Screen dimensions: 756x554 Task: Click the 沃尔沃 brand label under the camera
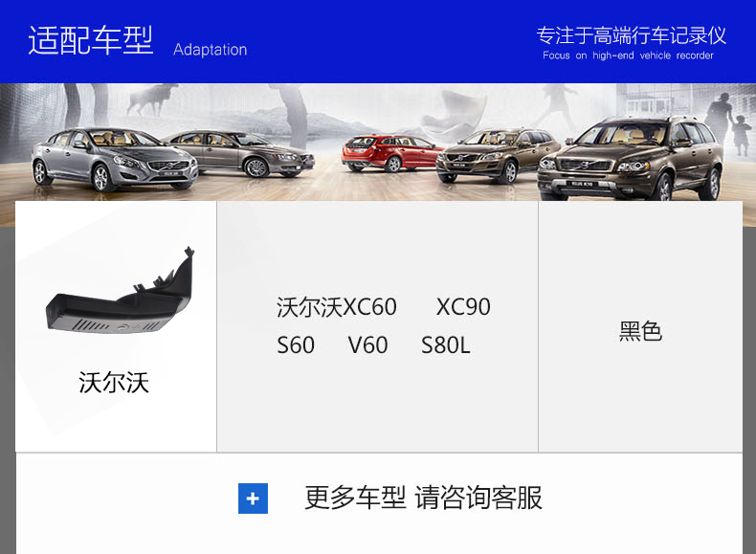pos(114,383)
